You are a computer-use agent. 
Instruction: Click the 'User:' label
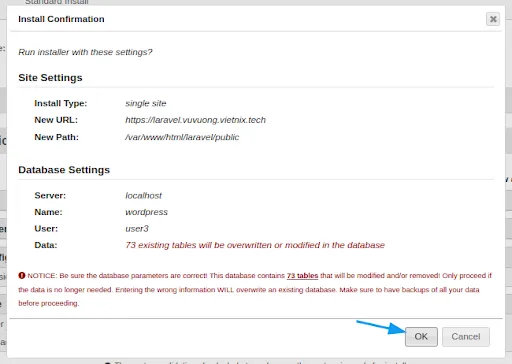click(46, 229)
